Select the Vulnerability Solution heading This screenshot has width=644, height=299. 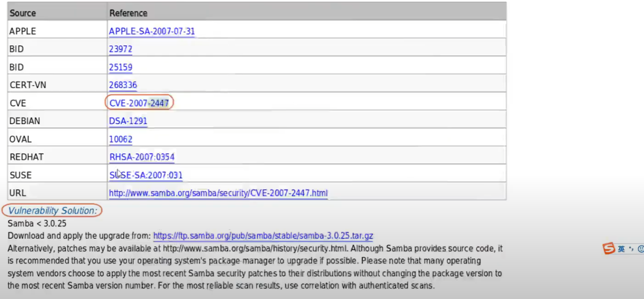[52, 211]
